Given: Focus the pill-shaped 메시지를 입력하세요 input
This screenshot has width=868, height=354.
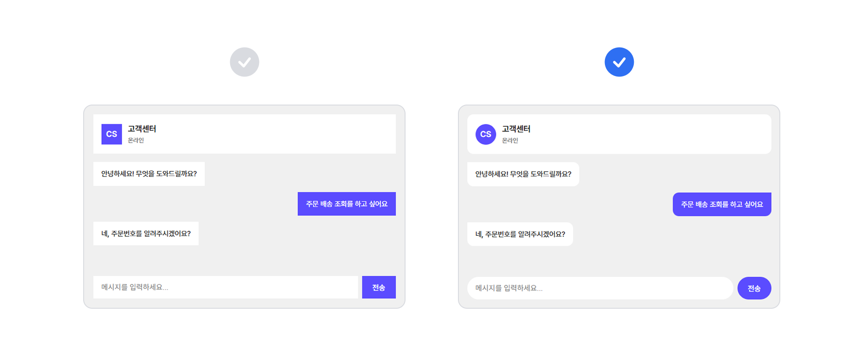Looking at the screenshot, I should point(599,288).
